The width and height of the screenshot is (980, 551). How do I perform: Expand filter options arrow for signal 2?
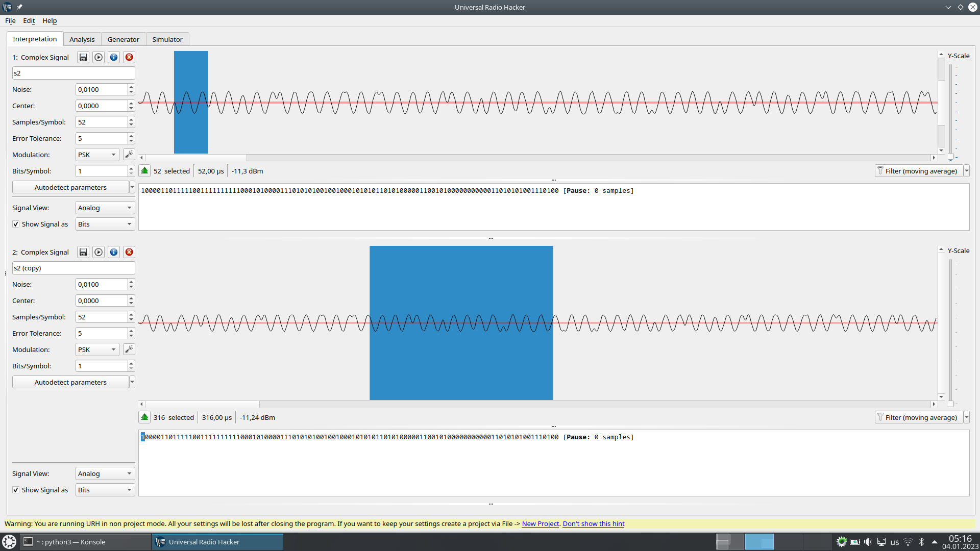point(967,417)
